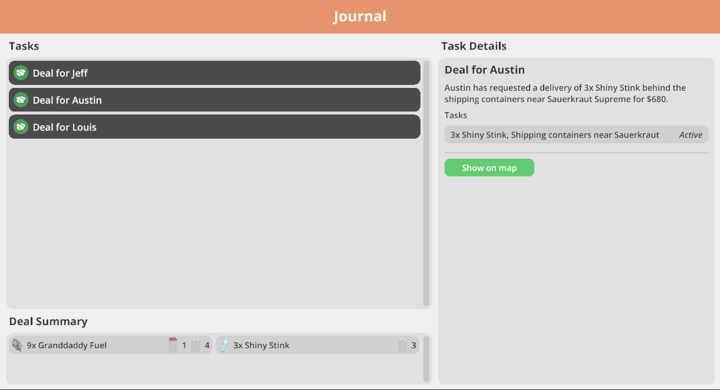Click the Deal for Austin details heading
This screenshot has height=390, width=720.
point(484,70)
